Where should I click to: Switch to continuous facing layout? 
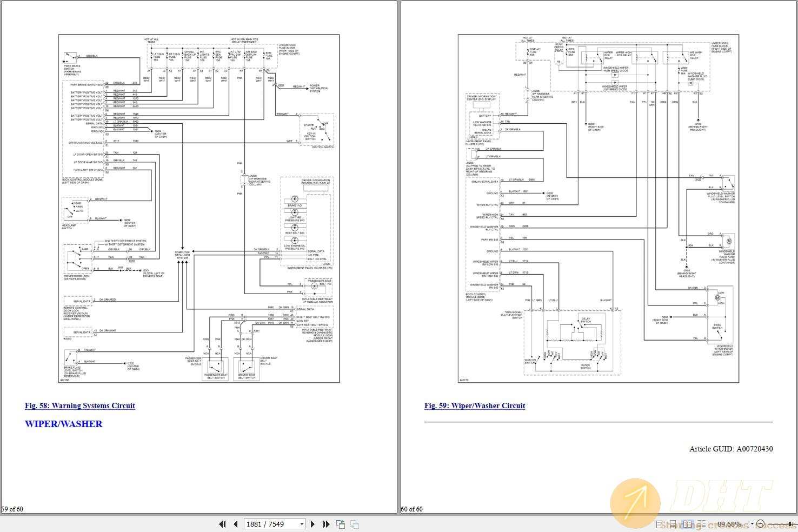pos(701,524)
